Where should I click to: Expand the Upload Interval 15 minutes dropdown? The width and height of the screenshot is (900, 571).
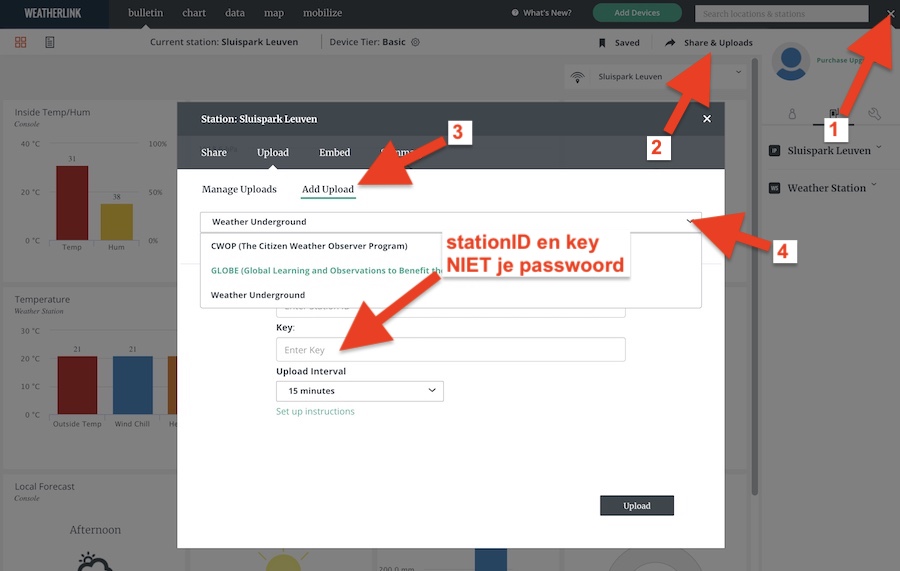(359, 391)
